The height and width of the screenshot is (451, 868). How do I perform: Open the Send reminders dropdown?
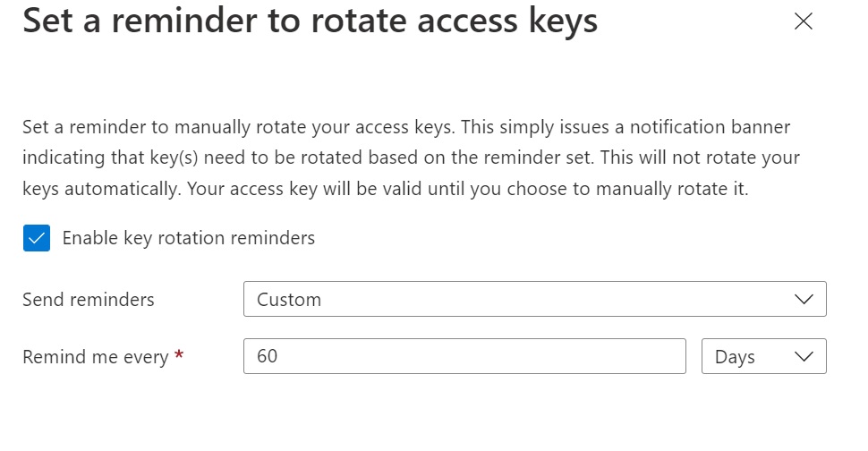click(x=534, y=300)
